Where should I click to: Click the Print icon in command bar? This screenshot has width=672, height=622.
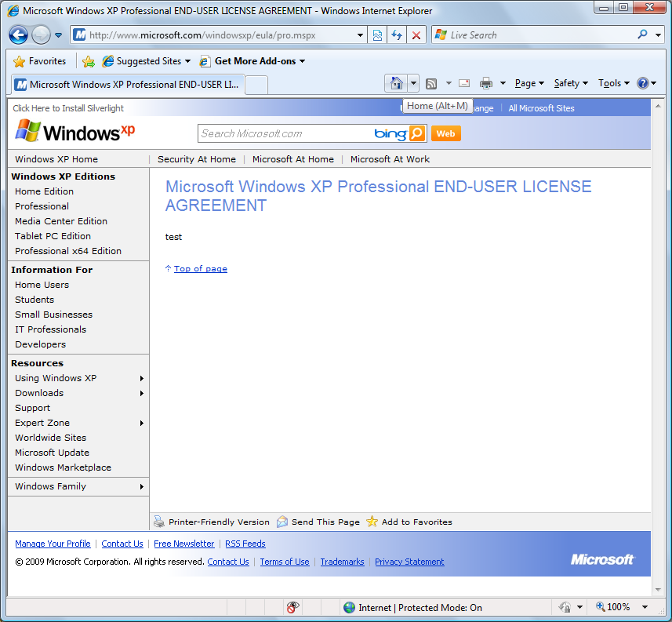pyautogui.click(x=486, y=83)
